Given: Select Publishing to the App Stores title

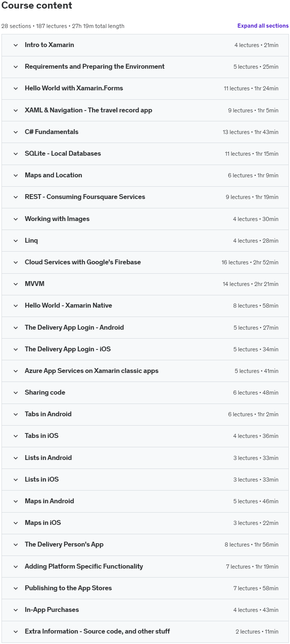Looking at the screenshot, I should pos(68,588).
